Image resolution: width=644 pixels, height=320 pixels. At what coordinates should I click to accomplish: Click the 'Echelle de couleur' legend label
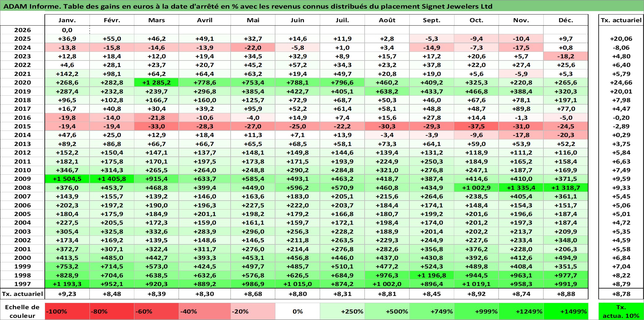tap(23, 311)
